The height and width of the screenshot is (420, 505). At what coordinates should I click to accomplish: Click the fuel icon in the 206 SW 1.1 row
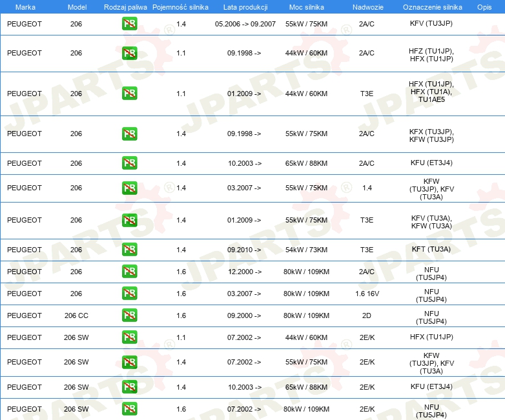coord(129,337)
